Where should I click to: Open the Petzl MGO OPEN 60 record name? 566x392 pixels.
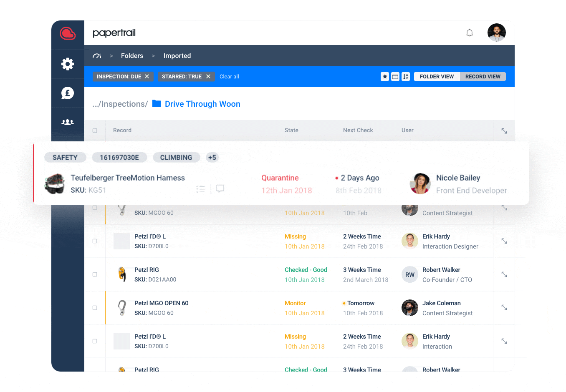coord(162,303)
